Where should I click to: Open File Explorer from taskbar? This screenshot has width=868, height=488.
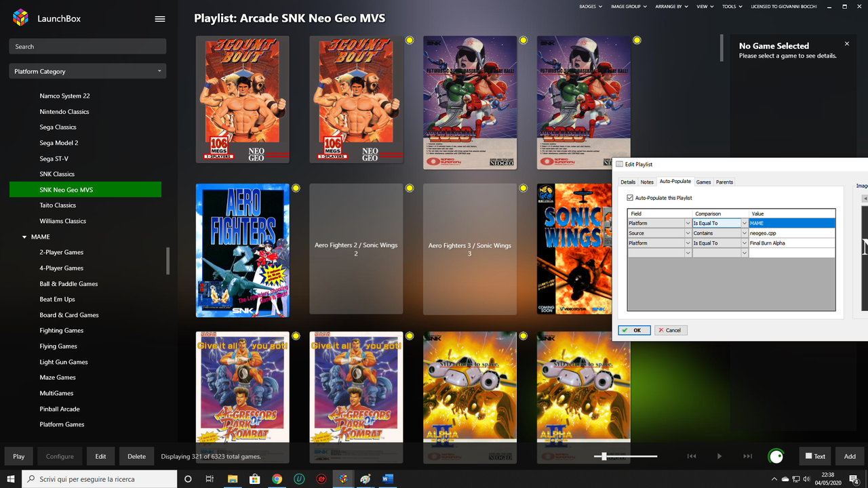(x=232, y=479)
